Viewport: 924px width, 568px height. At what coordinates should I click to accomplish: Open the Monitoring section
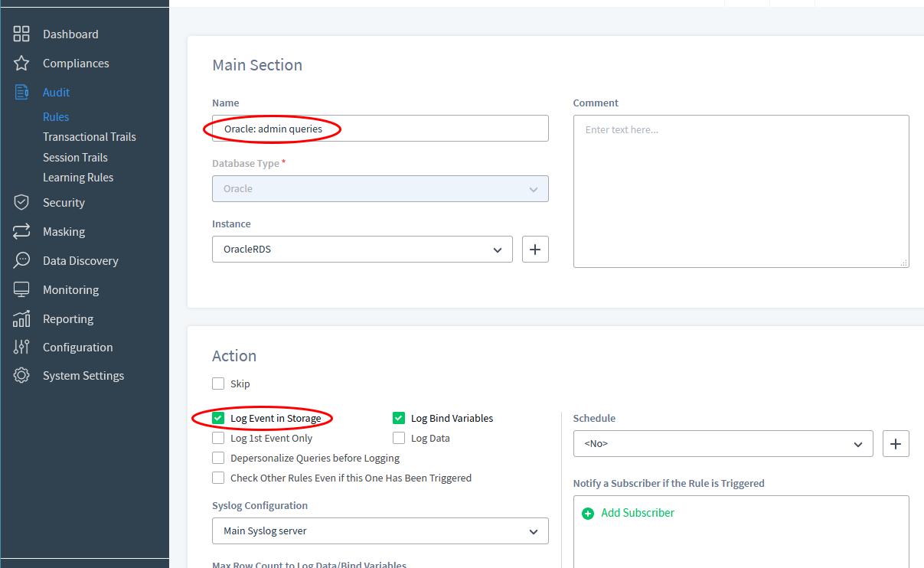coord(70,289)
